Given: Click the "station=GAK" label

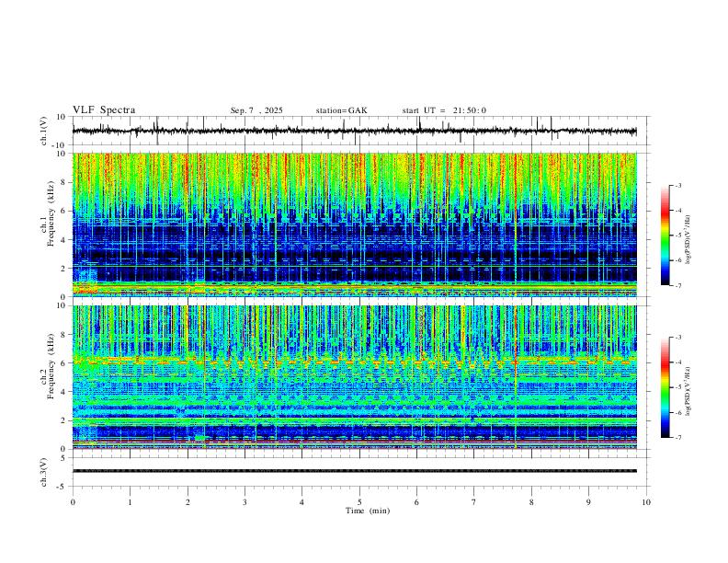Looking at the screenshot, I should pyautogui.click(x=341, y=110).
